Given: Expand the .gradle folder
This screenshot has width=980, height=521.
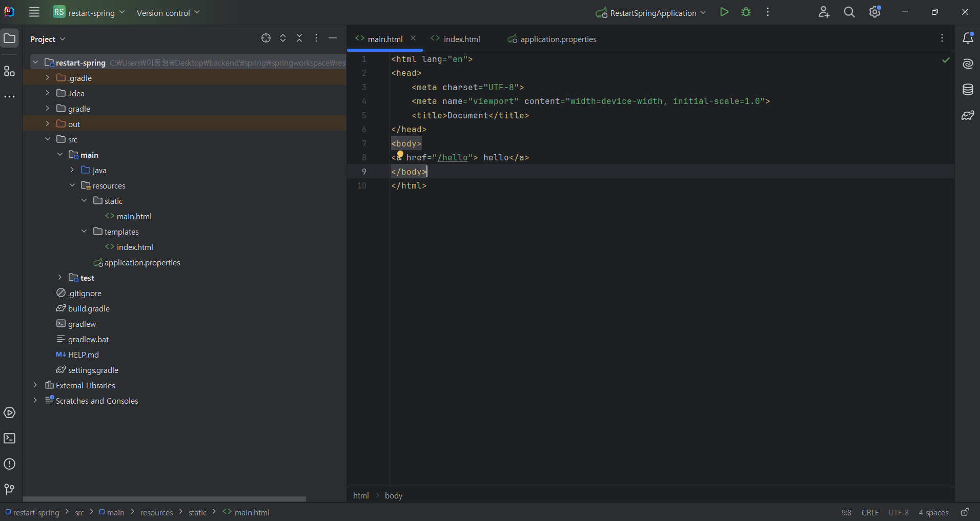Looking at the screenshot, I should [48, 78].
